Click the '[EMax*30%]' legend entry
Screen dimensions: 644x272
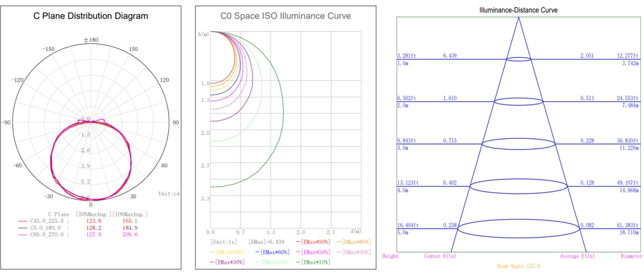point(228,262)
